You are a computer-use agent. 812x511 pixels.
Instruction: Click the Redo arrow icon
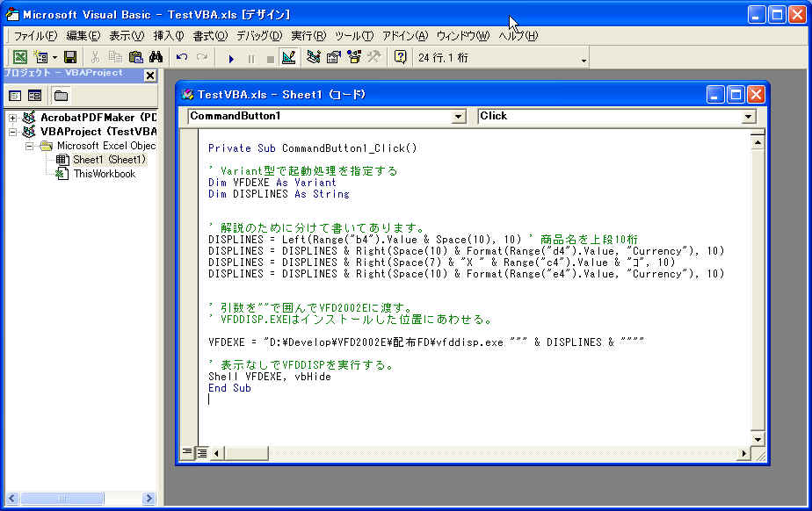pos(202,57)
